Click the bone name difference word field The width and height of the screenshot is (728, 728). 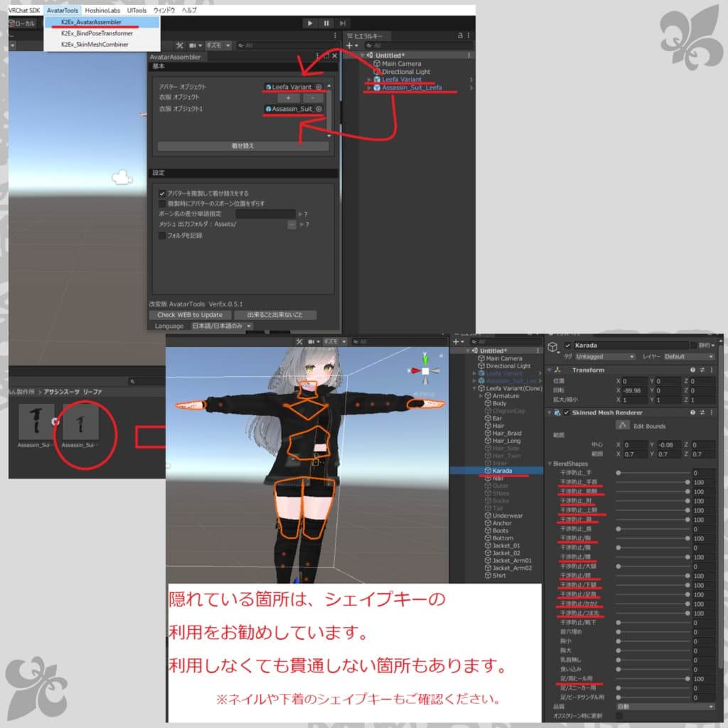click(x=265, y=214)
